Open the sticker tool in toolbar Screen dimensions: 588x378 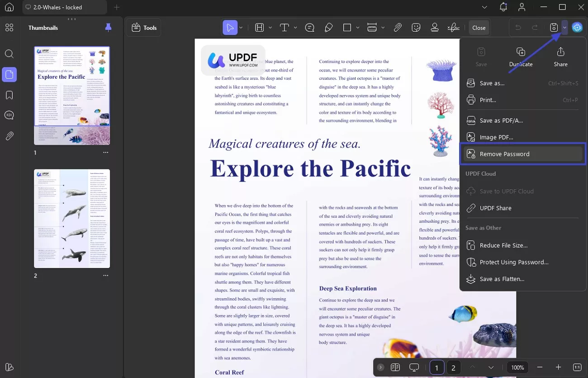click(416, 28)
